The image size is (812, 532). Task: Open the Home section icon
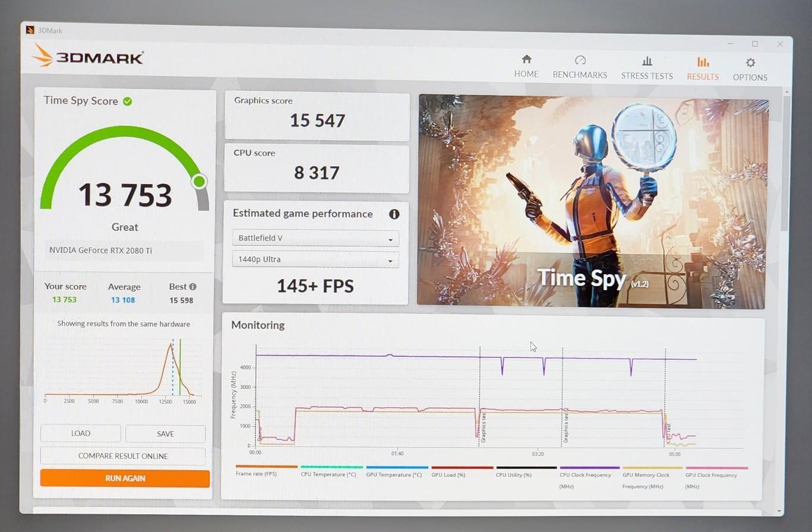tap(526, 59)
